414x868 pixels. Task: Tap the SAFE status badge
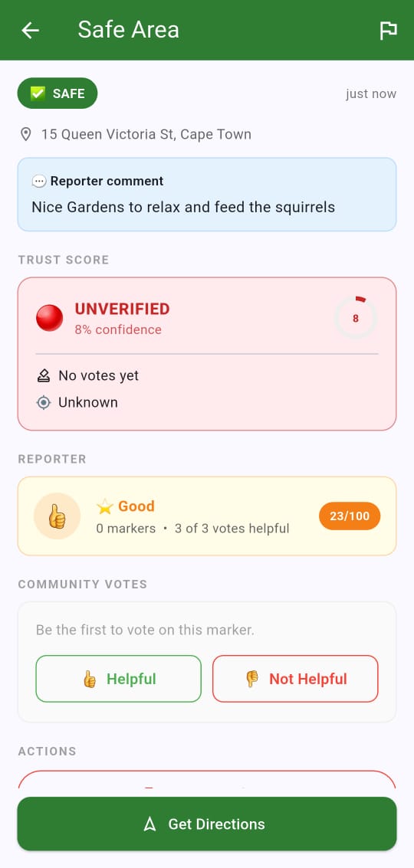click(x=58, y=93)
